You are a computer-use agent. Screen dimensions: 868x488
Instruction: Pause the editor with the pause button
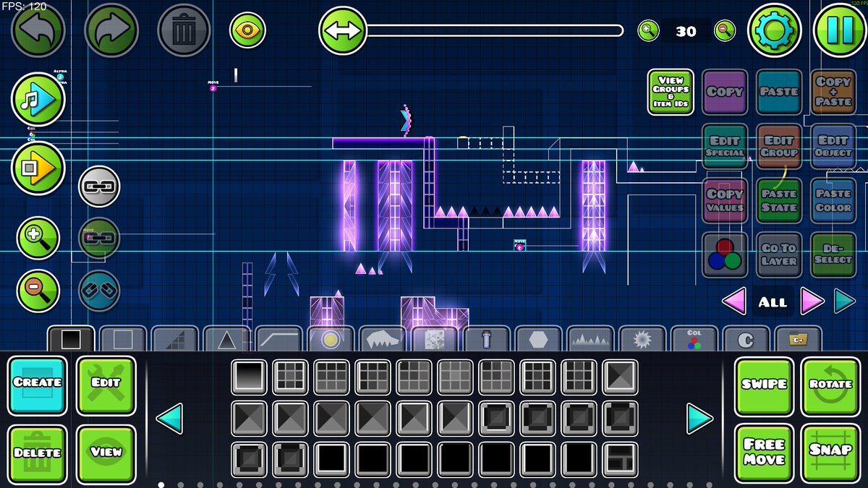pos(840,30)
